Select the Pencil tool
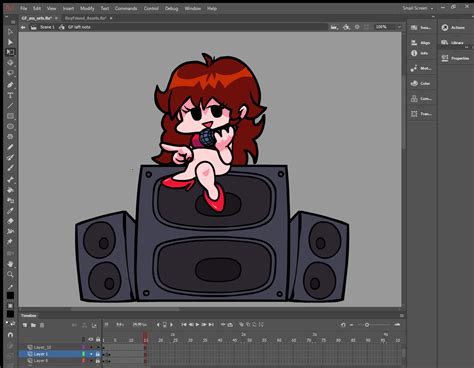 (10, 147)
